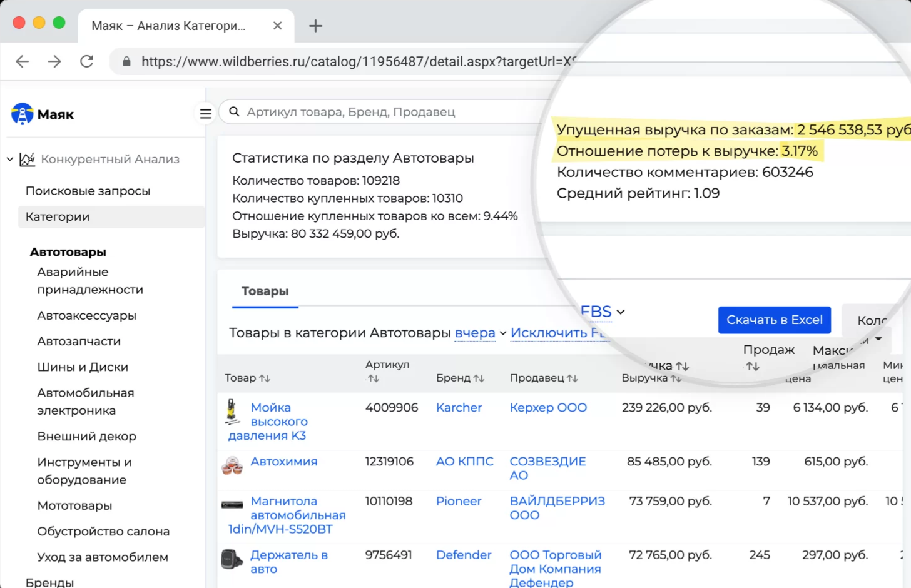The width and height of the screenshot is (911, 588).
Task: Click the Маяк lighthouse logo
Action: tap(23, 114)
